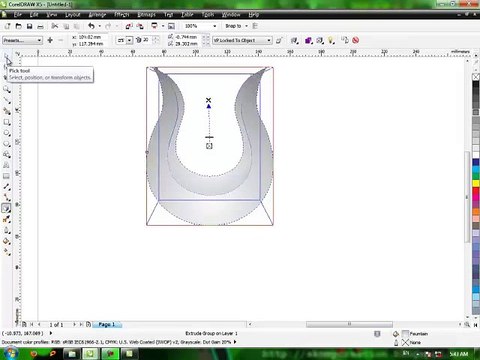Open the Extrusion lighting bulb options

(331, 40)
